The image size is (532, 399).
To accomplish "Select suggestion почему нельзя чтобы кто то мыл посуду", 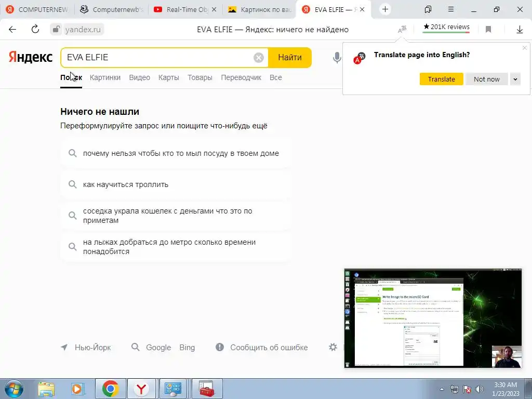I will 176,153.
